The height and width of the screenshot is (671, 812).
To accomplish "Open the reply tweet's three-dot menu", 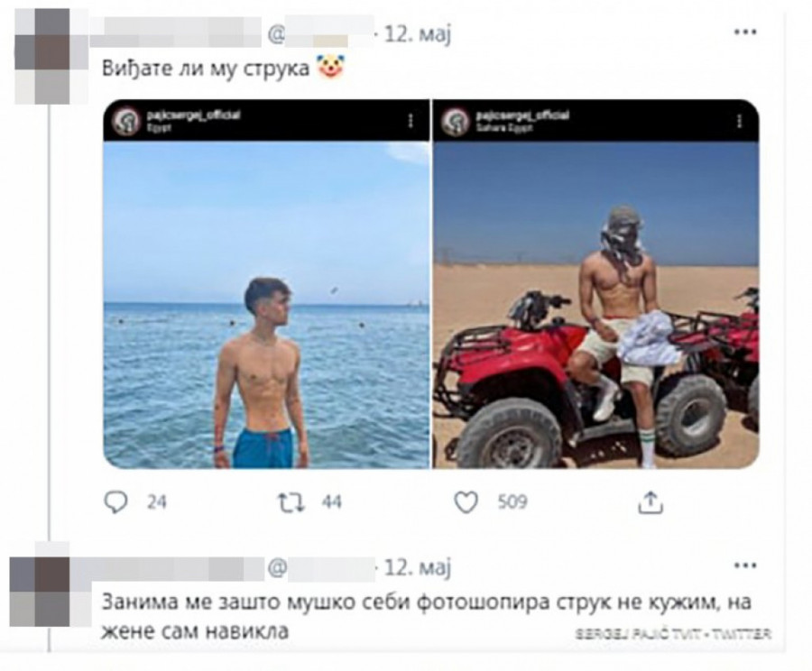I will [x=745, y=565].
